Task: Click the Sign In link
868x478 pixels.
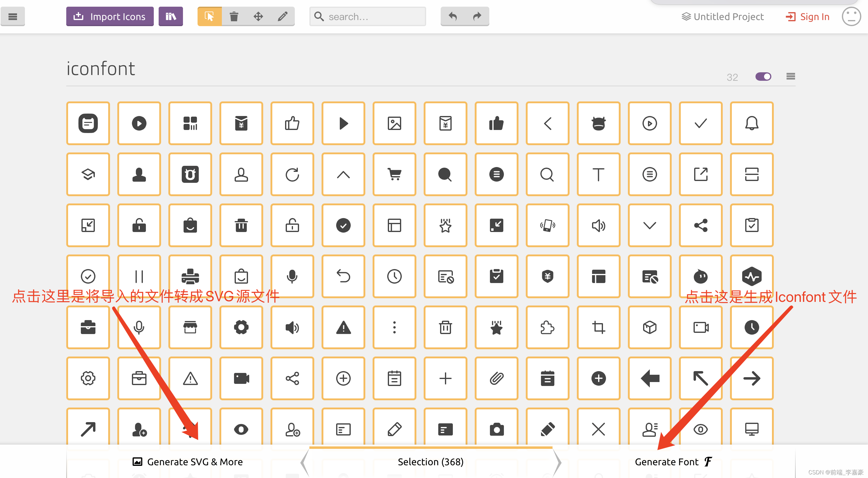Action: [807, 16]
